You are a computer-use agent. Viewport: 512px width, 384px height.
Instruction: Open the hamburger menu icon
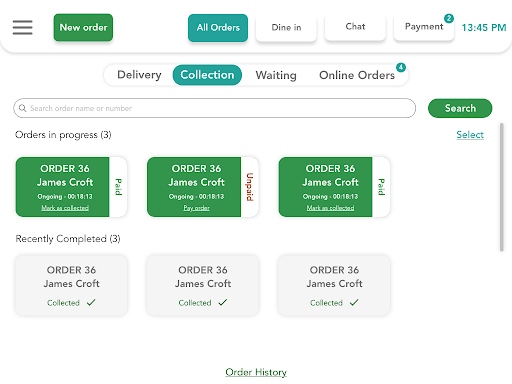pos(23,27)
